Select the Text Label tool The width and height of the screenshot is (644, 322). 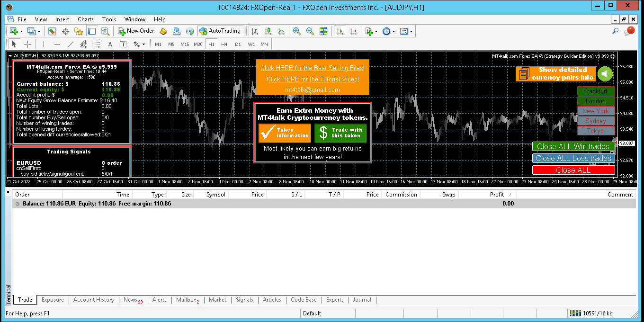(123, 44)
